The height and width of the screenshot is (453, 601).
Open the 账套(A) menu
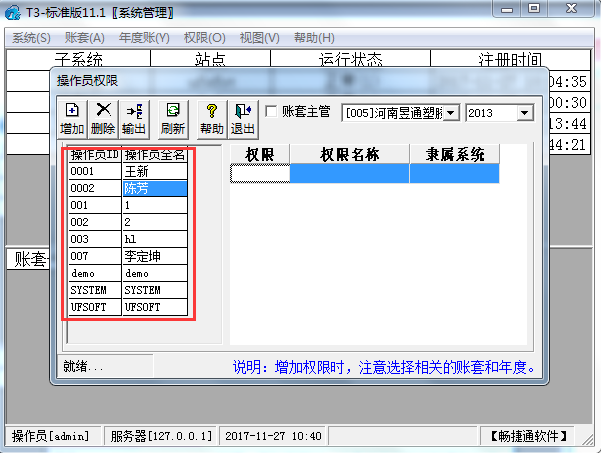pyautogui.click(x=85, y=38)
